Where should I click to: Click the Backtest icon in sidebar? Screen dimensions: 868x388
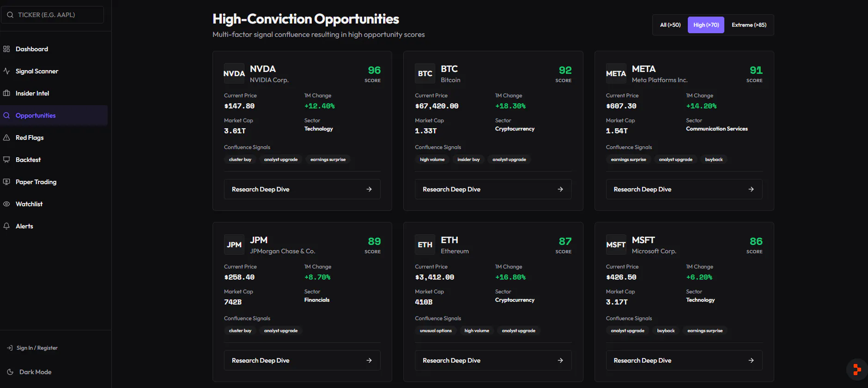tap(6, 160)
